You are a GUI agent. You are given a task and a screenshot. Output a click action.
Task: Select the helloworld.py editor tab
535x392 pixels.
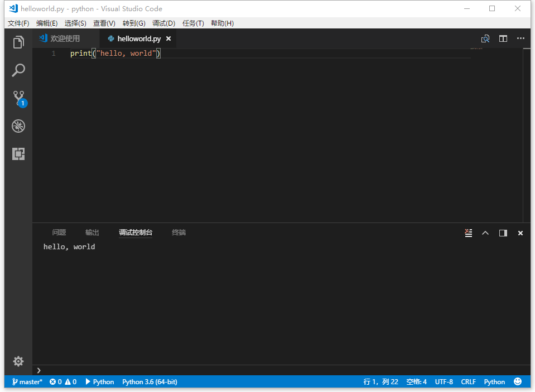[138, 38]
